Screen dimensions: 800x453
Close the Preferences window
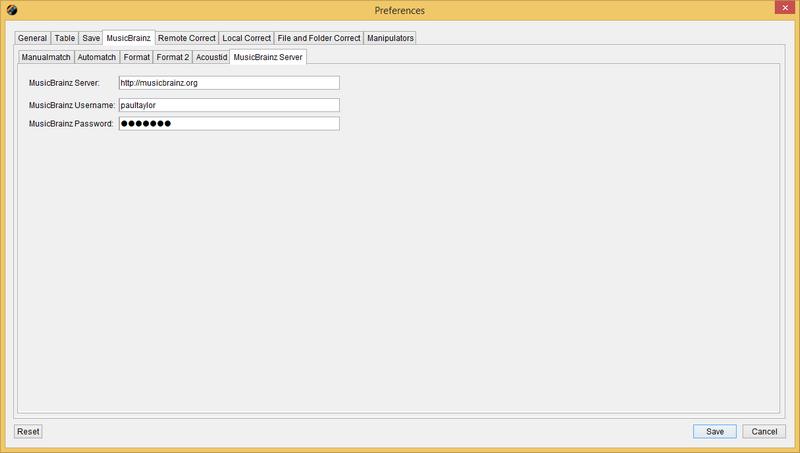[785, 7]
